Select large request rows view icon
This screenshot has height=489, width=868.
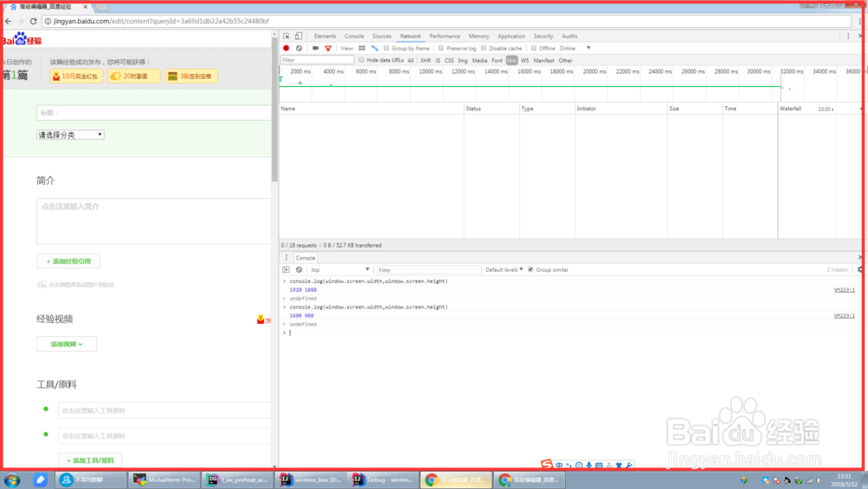[362, 48]
